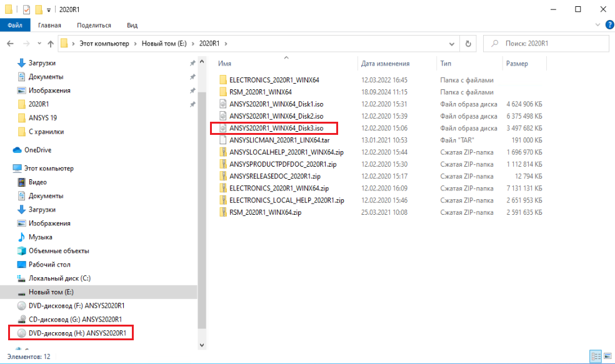Open the Видео folder in sidebar
Screen dimensions: 615x364
pos(37,182)
